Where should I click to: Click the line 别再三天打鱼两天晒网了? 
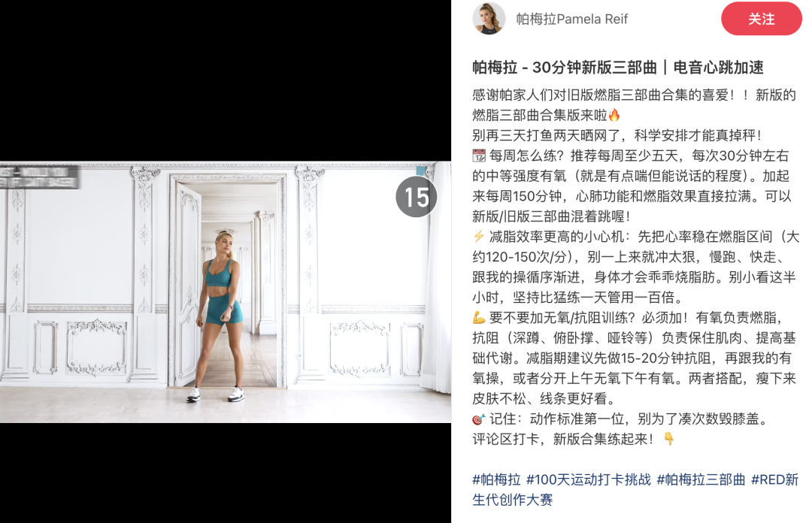point(550,136)
